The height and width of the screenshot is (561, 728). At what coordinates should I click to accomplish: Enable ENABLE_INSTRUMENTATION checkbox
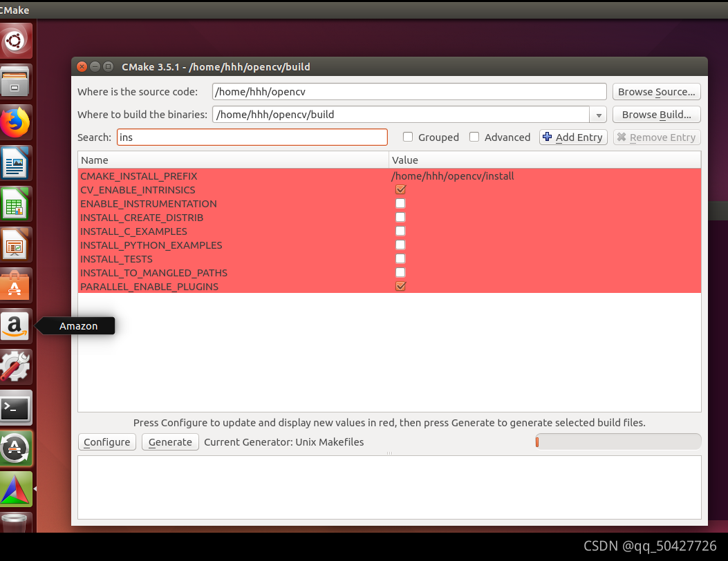400,203
